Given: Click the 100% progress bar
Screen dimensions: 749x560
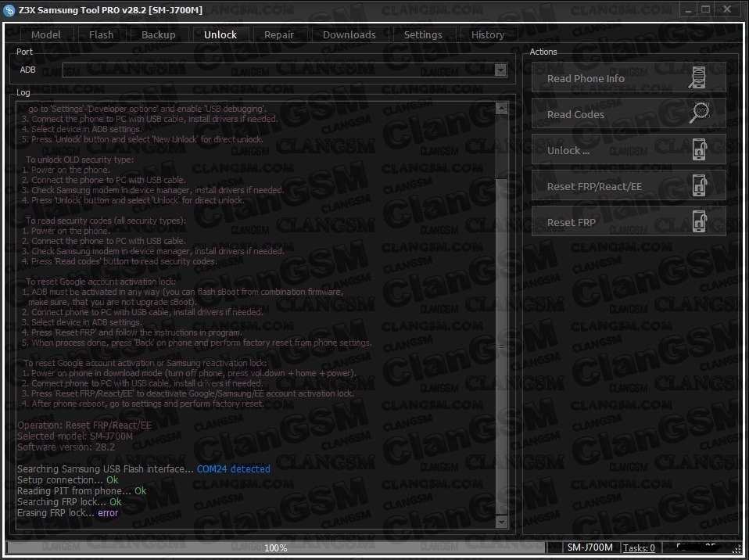Looking at the screenshot, I should click(x=276, y=547).
